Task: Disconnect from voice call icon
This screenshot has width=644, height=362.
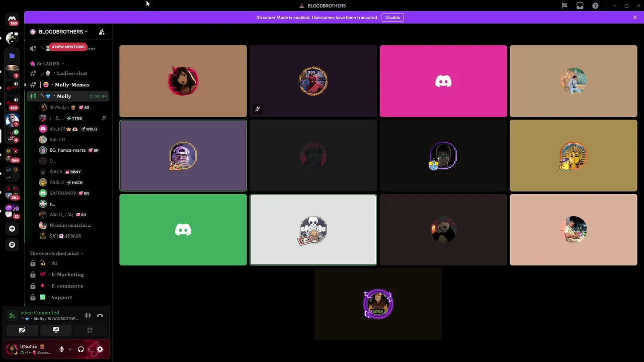Action: point(100,316)
